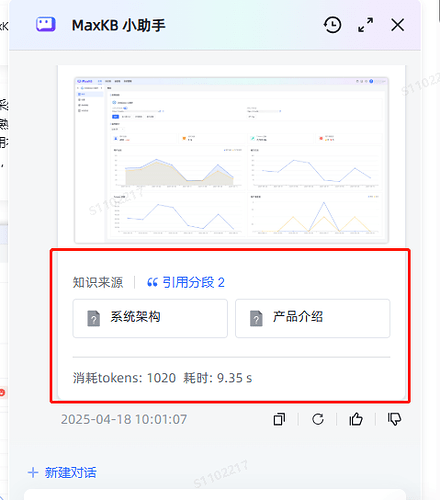Viewport: 440px width, 500px height.
Task: Click the 2025-04-18 10:01:07 timestamp
Action: coord(124,419)
